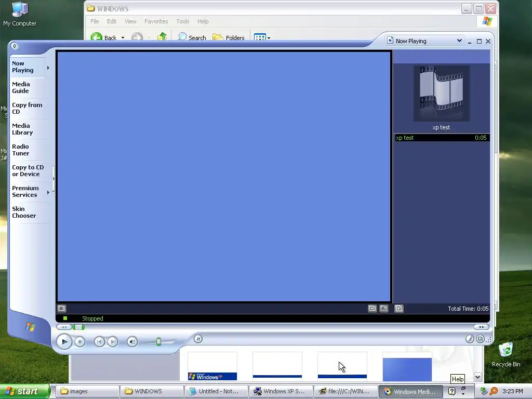Toggle the playlist pane icon
The width and height of the screenshot is (532, 399).
[x=399, y=309]
